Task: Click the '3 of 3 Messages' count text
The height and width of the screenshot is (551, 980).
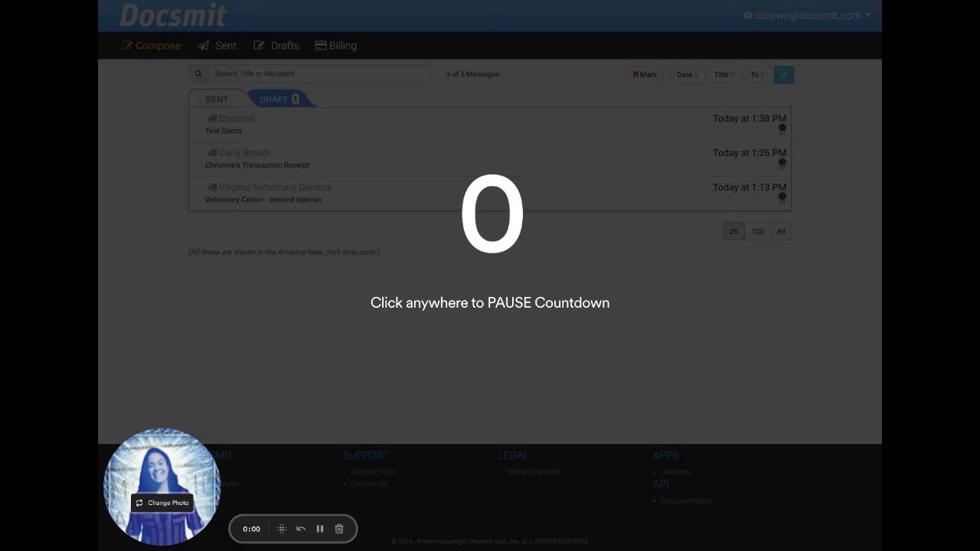Action: [x=472, y=74]
